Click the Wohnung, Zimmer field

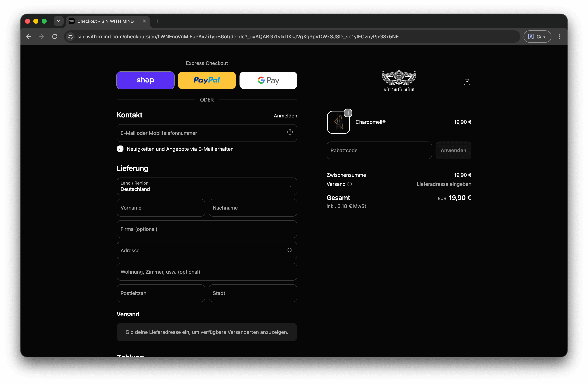point(207,272)
